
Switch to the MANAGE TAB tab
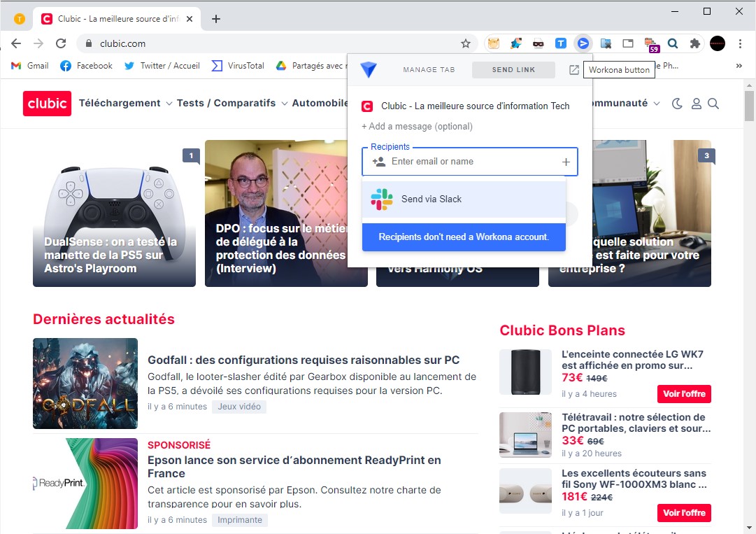(429, 70)
